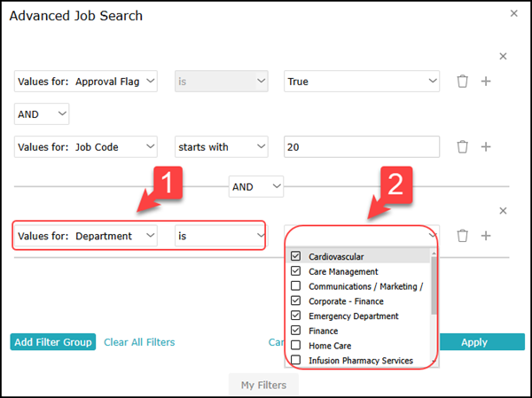Image resolution: width=532 pixels, height=398 pixels.
Task: Delete the Department filter row
Action: pyautogui.click(x=462, y=236)
